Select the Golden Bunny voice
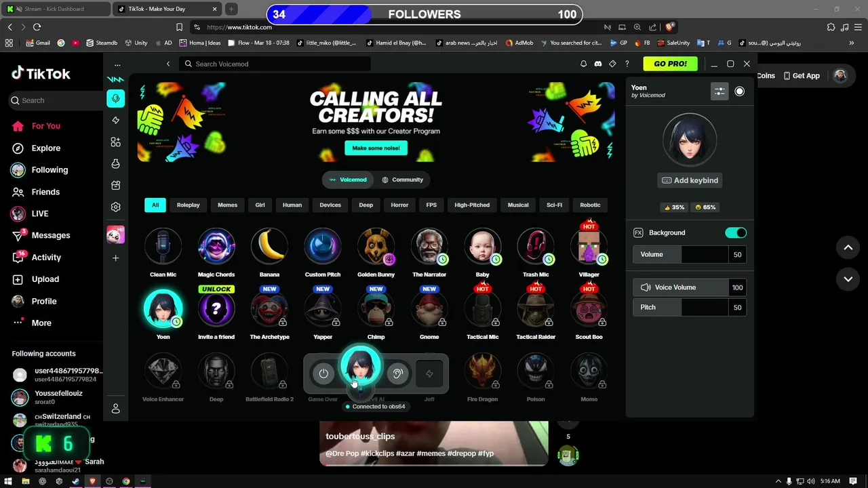 tap(376, 253)
